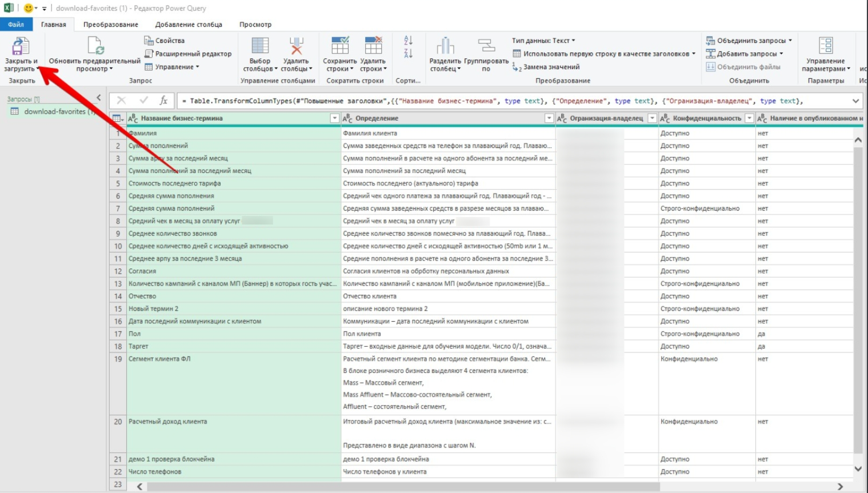Click Удалить столбцы (Remove Columns) icon
This screenshot has height=493, width=868.
click(296, 46)
